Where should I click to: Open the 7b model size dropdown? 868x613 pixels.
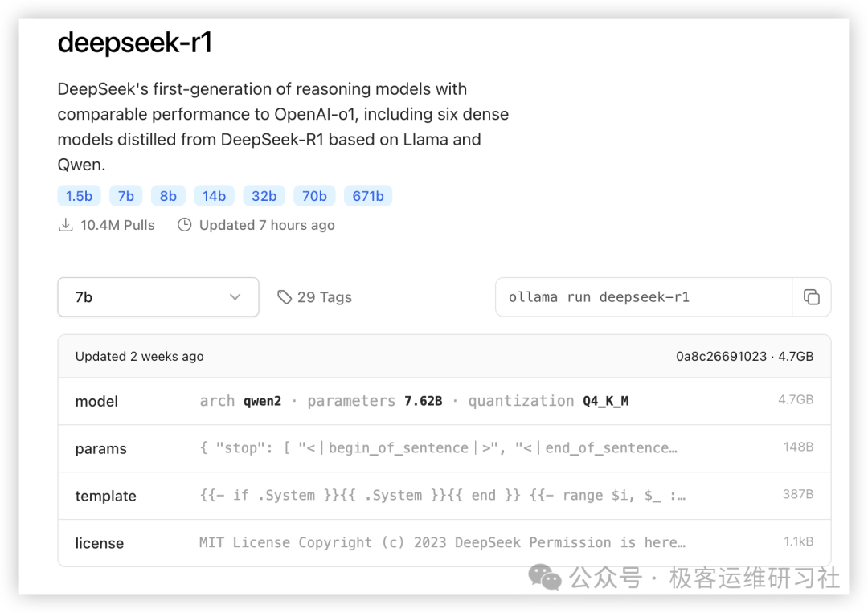click(158, 297)
